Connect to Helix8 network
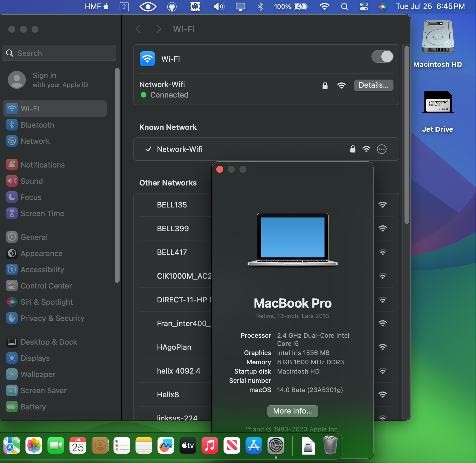 click(168, 394)
